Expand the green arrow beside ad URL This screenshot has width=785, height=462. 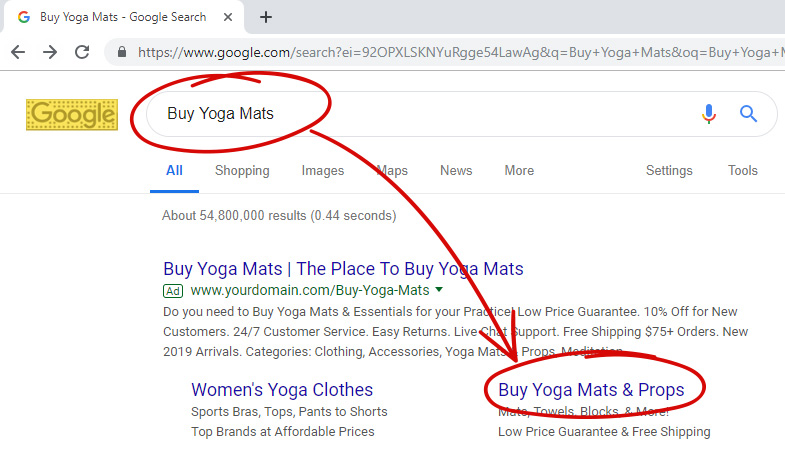tap(439, 289)
